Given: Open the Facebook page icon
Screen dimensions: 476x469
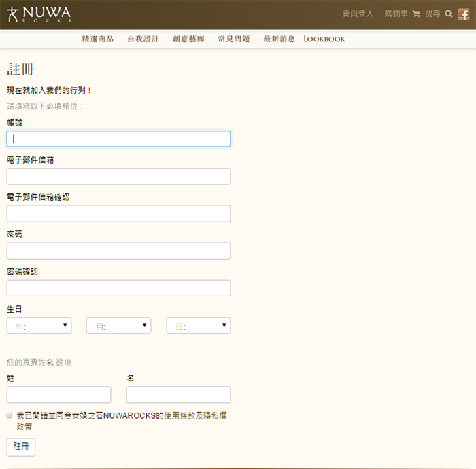Looking at the screenshot, I should [x=464, y=14].
